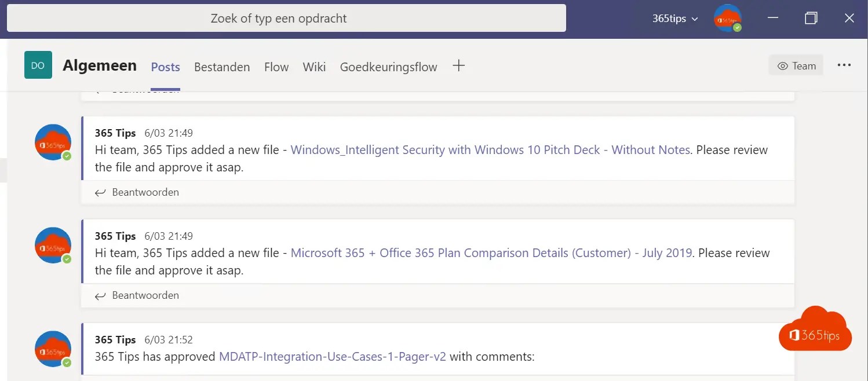This screenshot has height=381, width=868.
Task: Click the DO team avatar icon
Action: [x=38, y=65]
